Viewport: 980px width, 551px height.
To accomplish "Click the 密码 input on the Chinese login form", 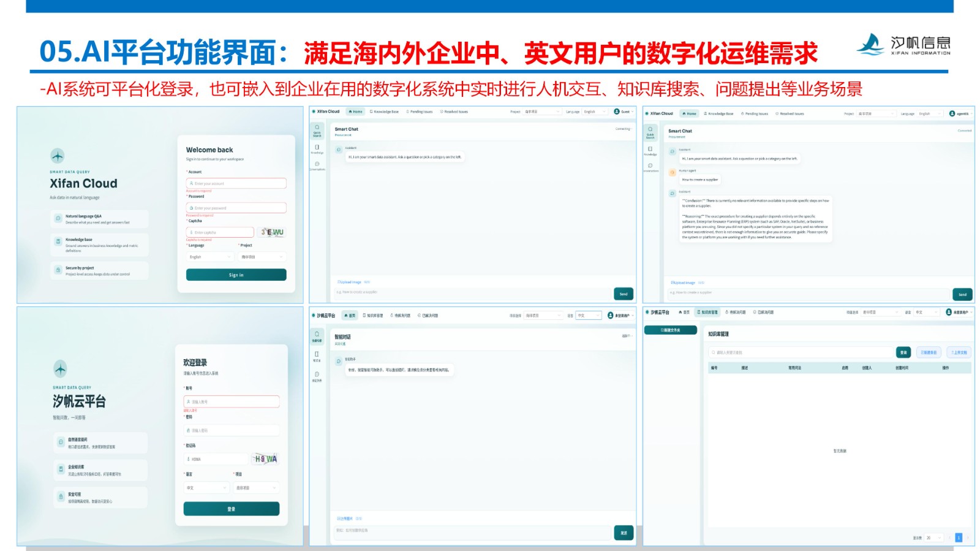I will click(x=232, y=430).
